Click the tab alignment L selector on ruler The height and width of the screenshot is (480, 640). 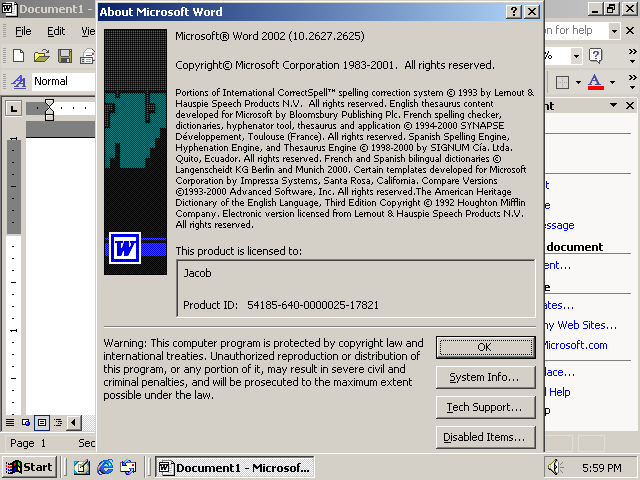pos(13,109)
